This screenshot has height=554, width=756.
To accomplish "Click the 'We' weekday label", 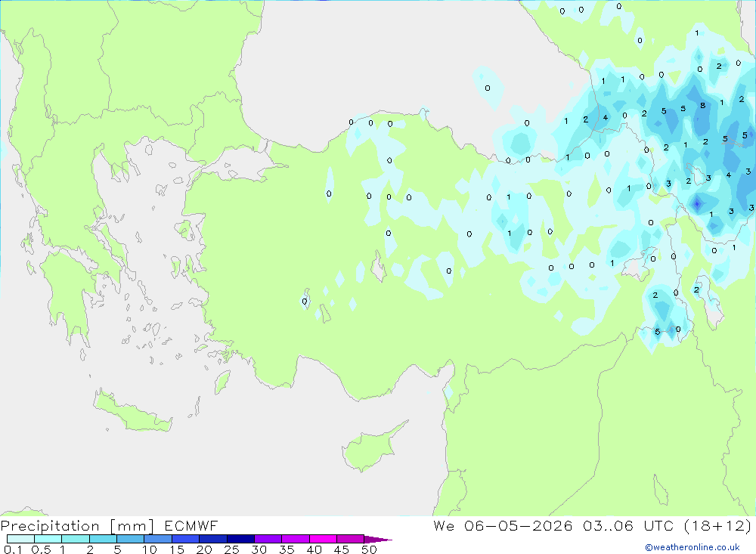I will click(x=444, y=525).
